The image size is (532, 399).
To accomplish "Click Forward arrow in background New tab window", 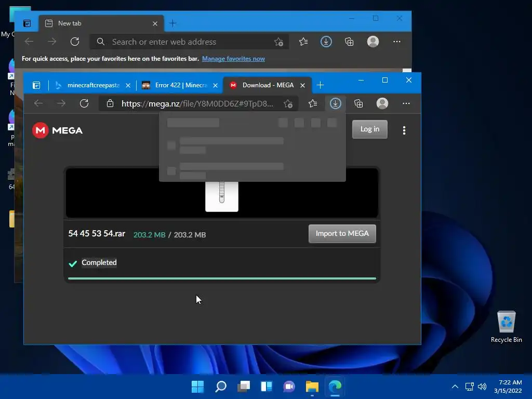I will tap(52, 42).
